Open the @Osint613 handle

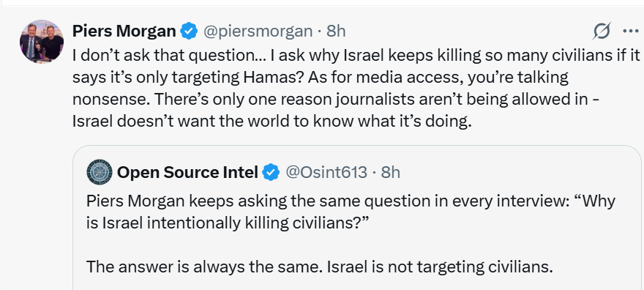tap(326, 173)
